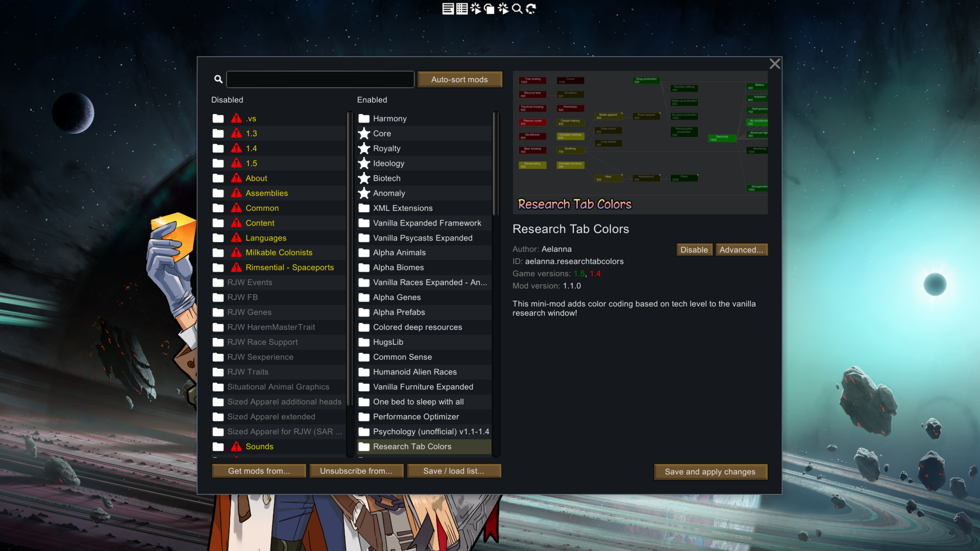This screenshot has height=551, width=980.
Task: Click the folder icon beside Alpha Biomes
Action: pos(364,267)
